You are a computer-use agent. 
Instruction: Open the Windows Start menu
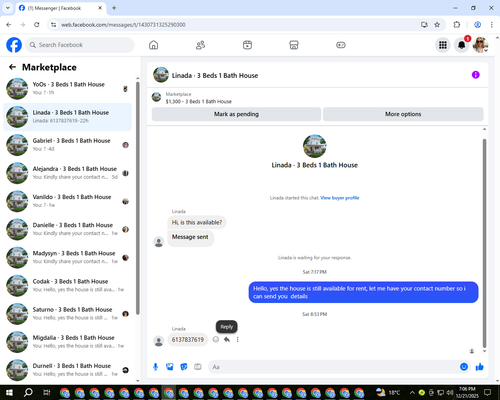(x=9, y=392)
